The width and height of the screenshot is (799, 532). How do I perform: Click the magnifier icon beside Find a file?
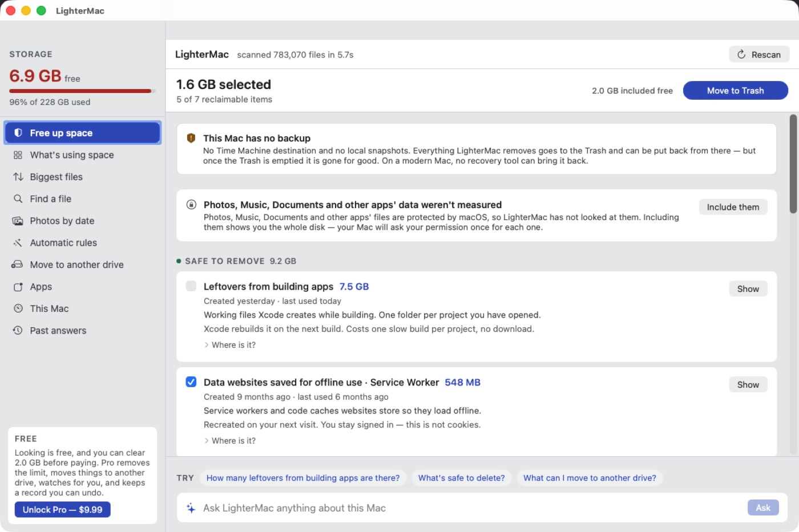click(x=18, y=199)
